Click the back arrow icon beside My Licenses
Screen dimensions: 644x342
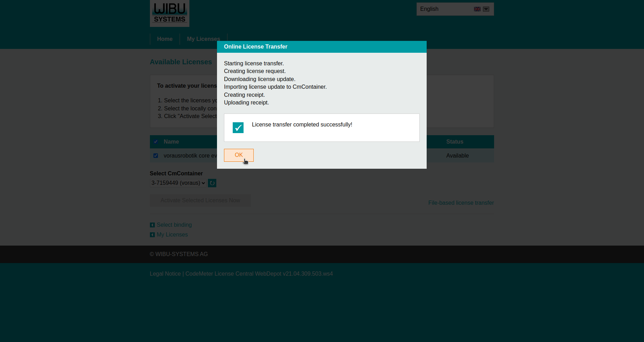coord(152,234)
